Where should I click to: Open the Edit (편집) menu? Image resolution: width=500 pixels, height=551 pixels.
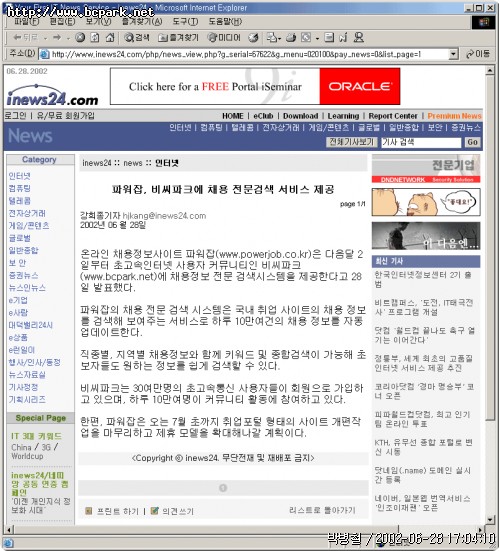pos(62,21)
